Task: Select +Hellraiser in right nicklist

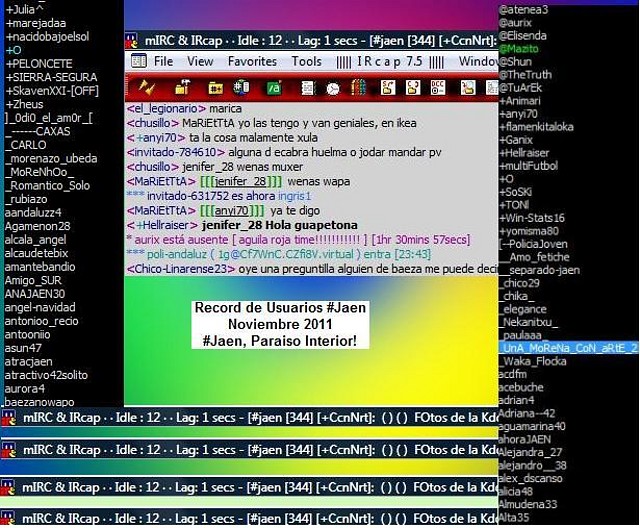Action: [x=524, y=153]
